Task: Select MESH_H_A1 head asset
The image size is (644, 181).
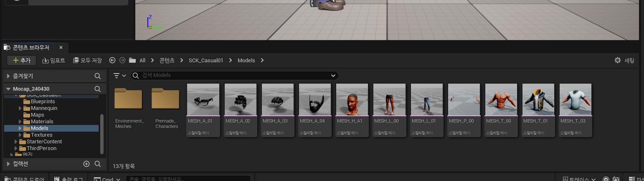Action: (352, 110)
